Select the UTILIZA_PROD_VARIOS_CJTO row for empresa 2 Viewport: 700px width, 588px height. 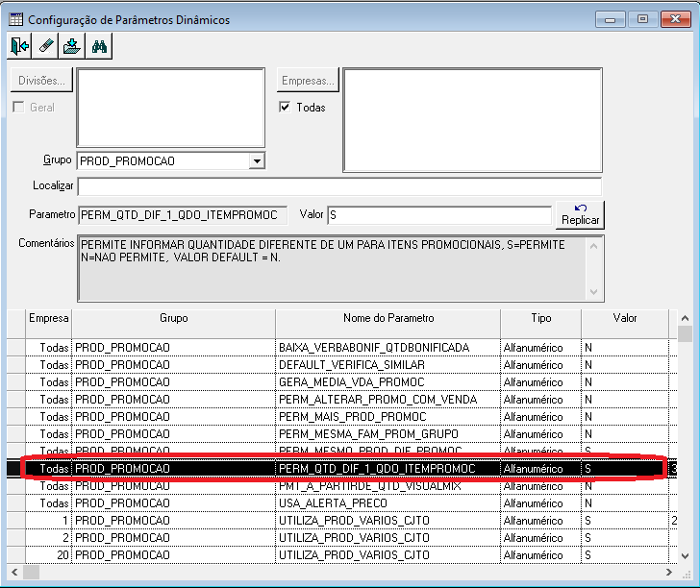tap(342, 538)
